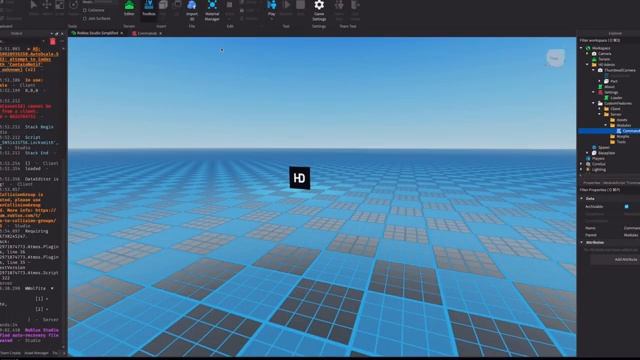
Task: Collapse the CustomFeatures node
Action: [593, 103]
